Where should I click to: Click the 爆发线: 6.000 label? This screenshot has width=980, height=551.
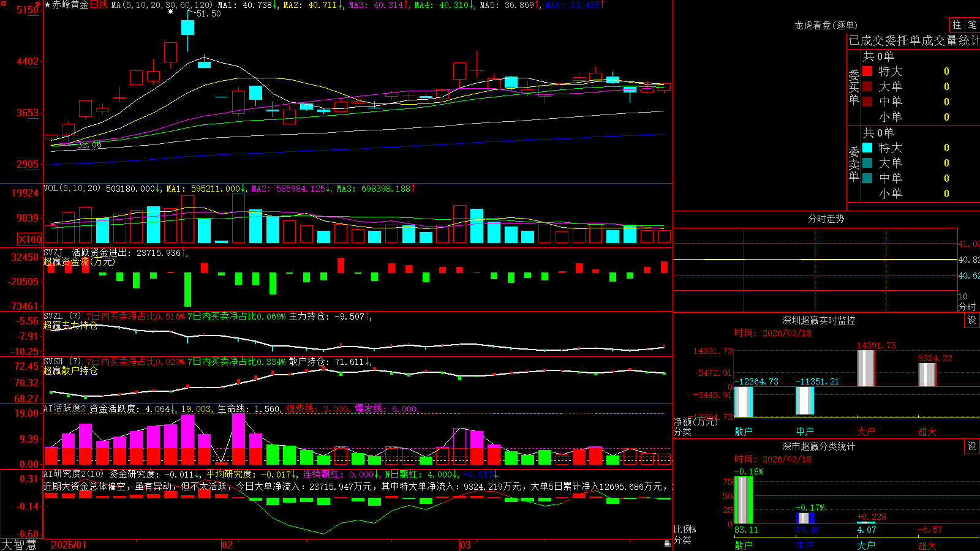click(386, 408)
